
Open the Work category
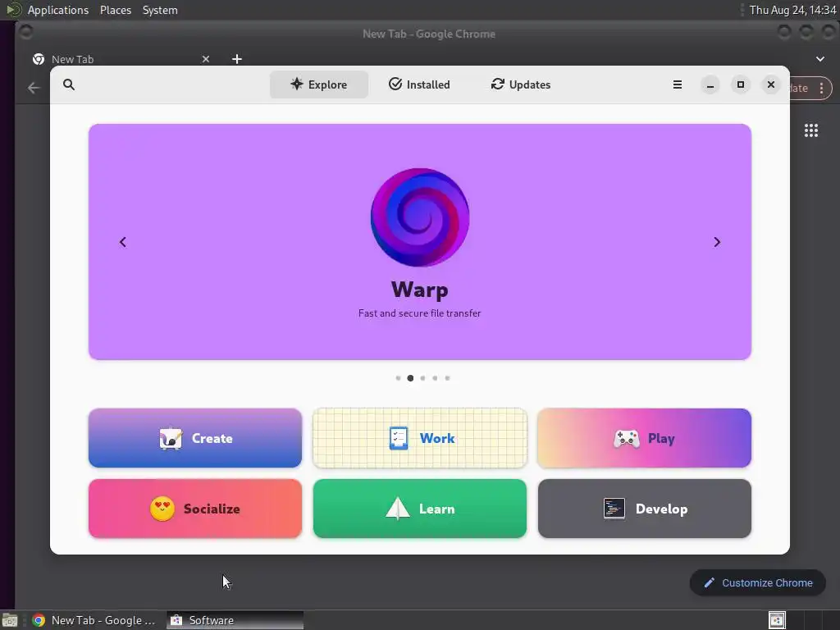419,438
